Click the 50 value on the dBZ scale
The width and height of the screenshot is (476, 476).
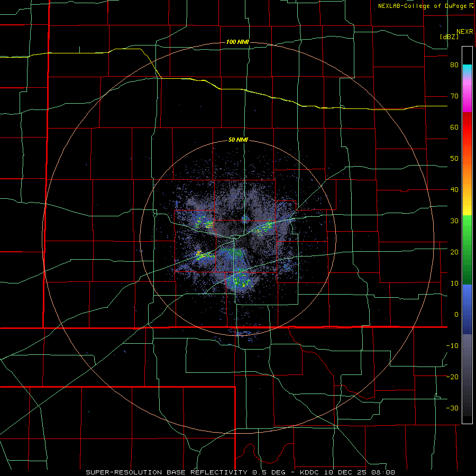click(x=454, y=159)
